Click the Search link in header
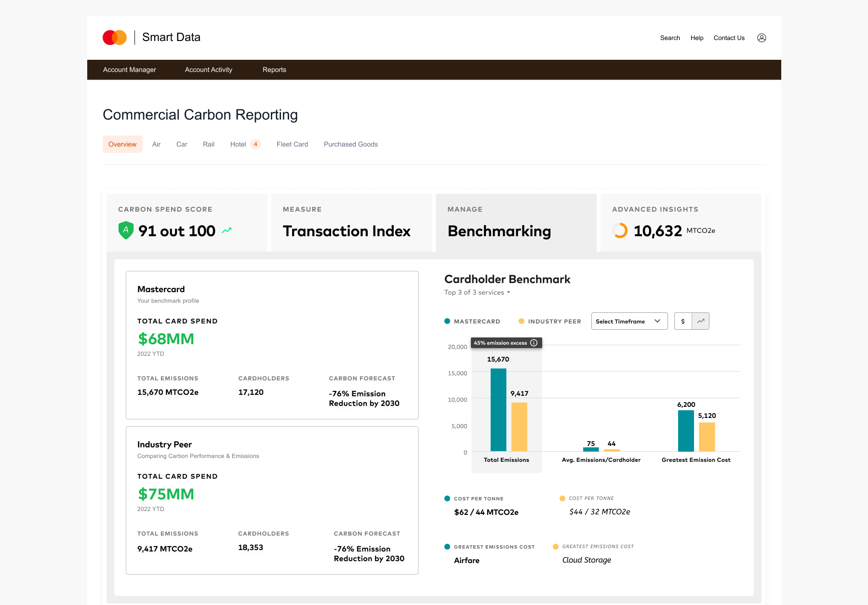This screenshot has width=868, height=605. pyautogui.click(x=670, y=38)
